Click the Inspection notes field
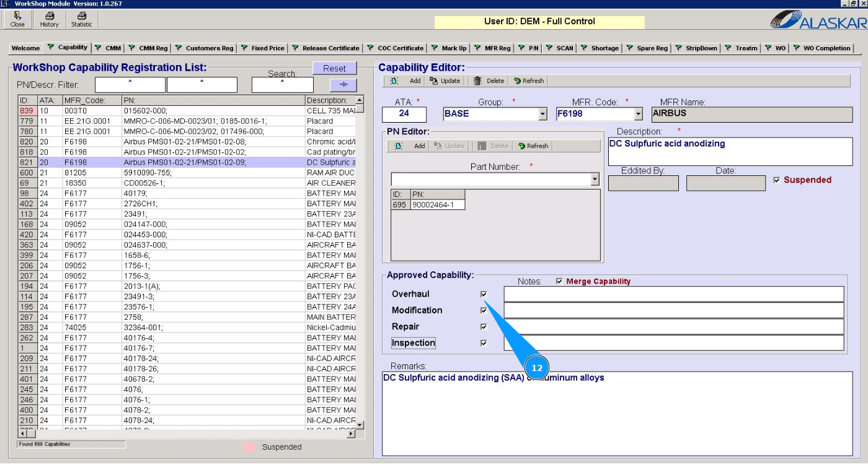 [x=674, y=343]
